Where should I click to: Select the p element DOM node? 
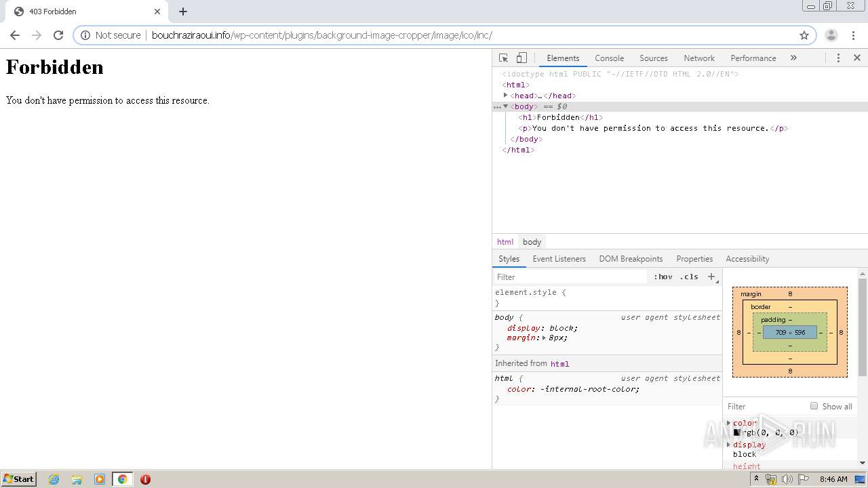point(653,128)
